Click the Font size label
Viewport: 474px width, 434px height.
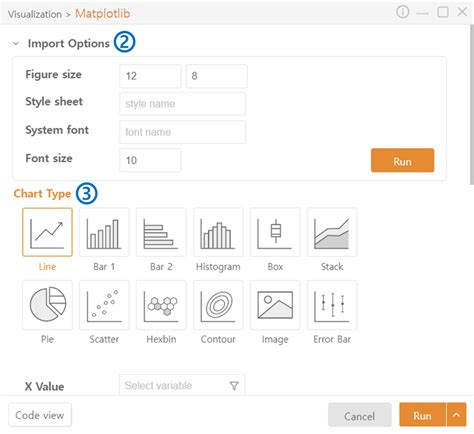click(49, 158)
